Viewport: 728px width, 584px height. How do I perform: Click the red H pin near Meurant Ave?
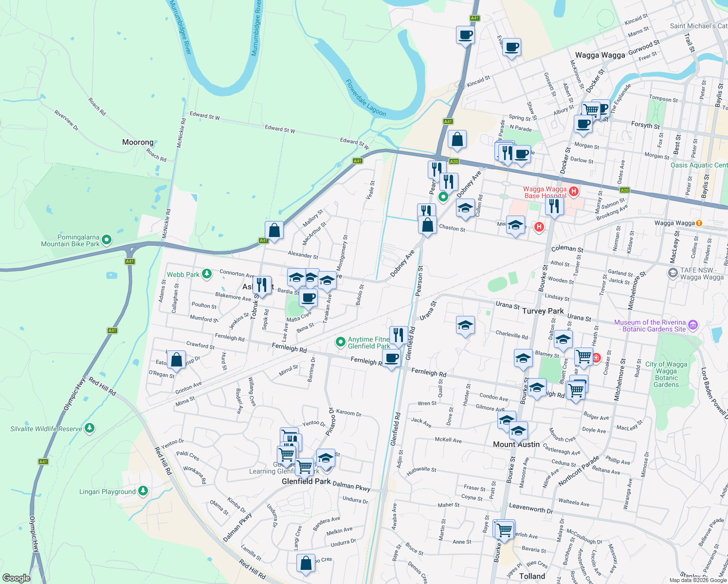539,227
